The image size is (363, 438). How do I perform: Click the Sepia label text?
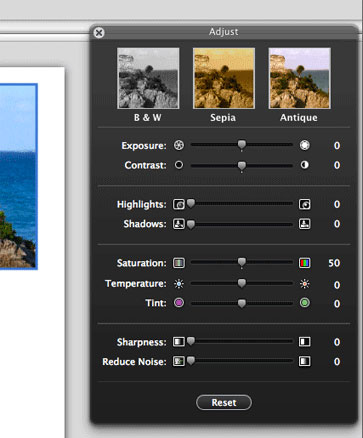point(223,118)
